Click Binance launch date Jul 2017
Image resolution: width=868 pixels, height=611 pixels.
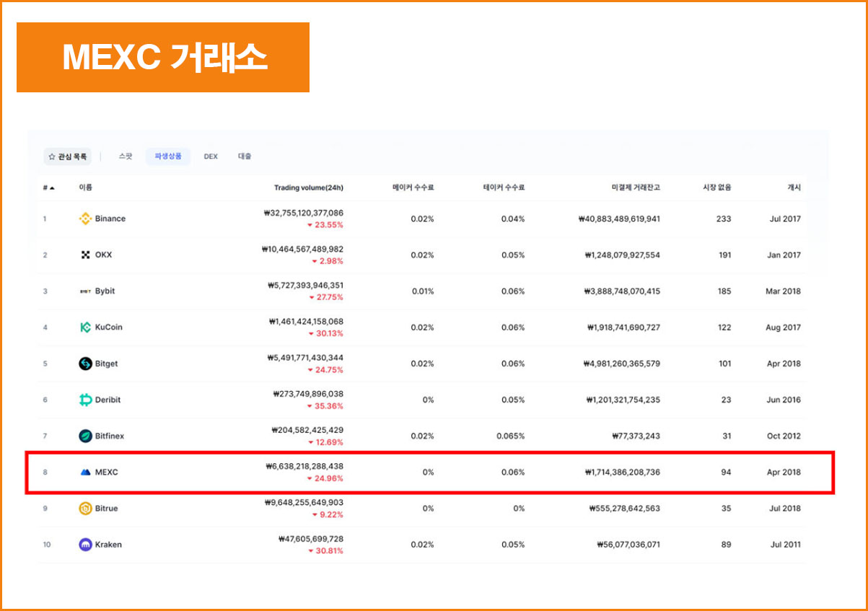coord(785,219)
